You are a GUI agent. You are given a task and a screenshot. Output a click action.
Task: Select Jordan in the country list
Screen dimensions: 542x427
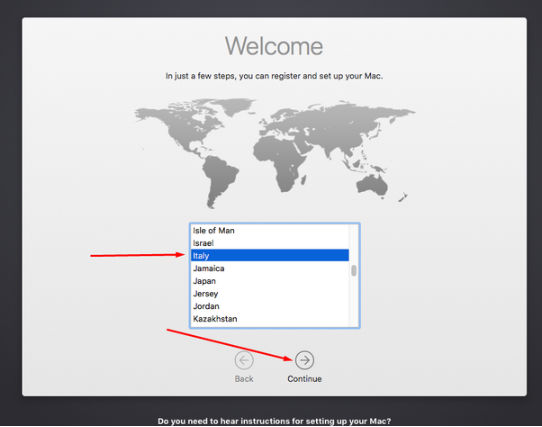click(270, 306)
